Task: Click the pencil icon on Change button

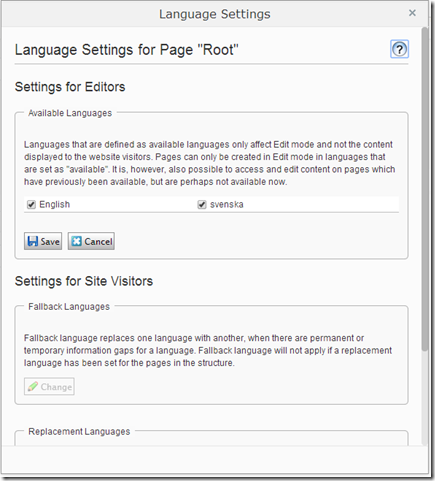Action: click(33, 387)
